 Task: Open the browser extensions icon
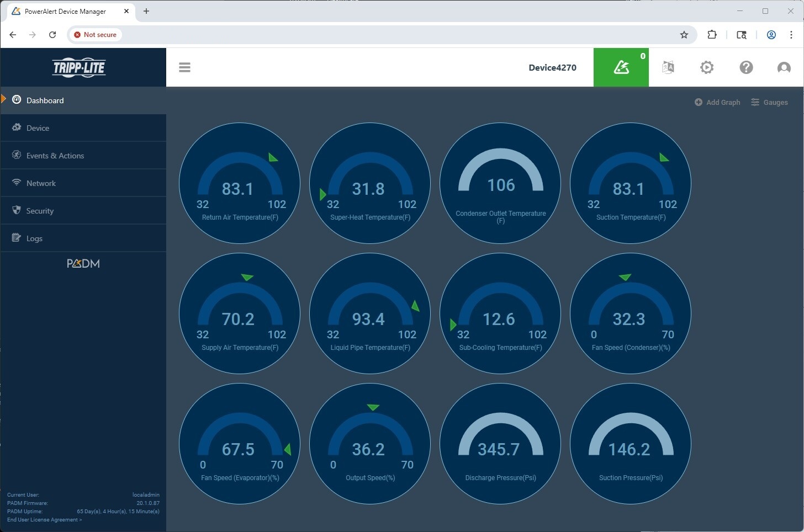point(712,35)
